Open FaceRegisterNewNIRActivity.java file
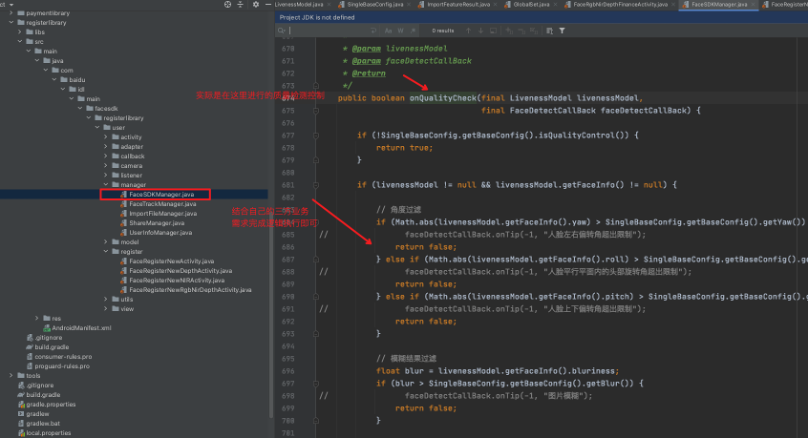The width and height of the screenshot is (808, 438). (173, 280)
